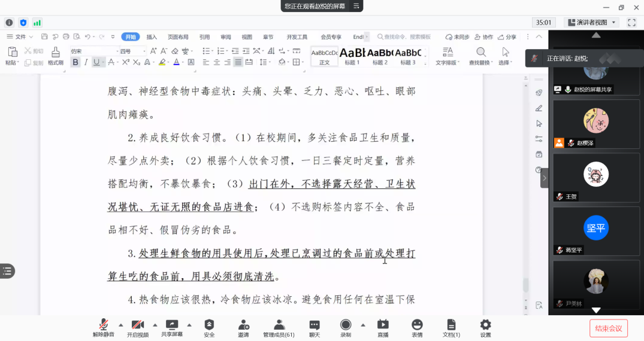Open arrow menu next to 共享屏幕

point(189,325)
